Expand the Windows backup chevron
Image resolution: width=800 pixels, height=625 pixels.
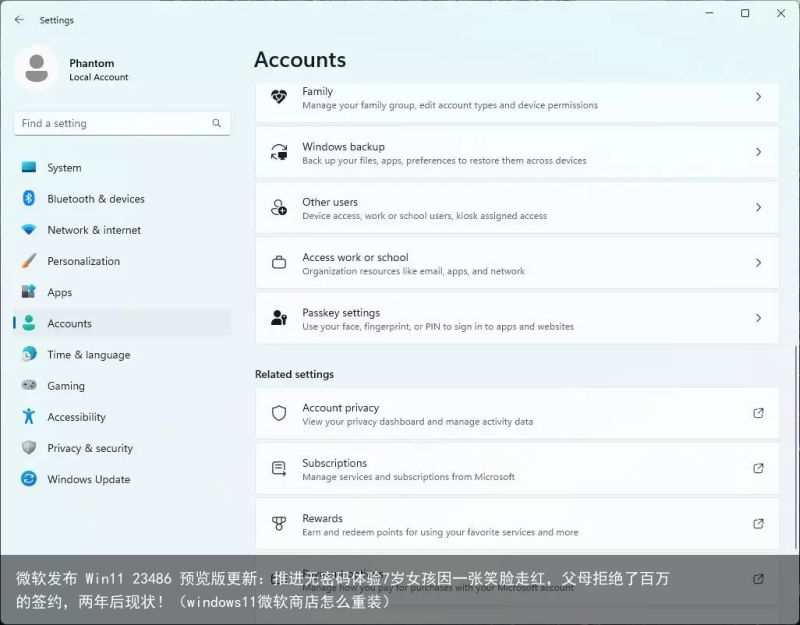click(x=759, y=152)
